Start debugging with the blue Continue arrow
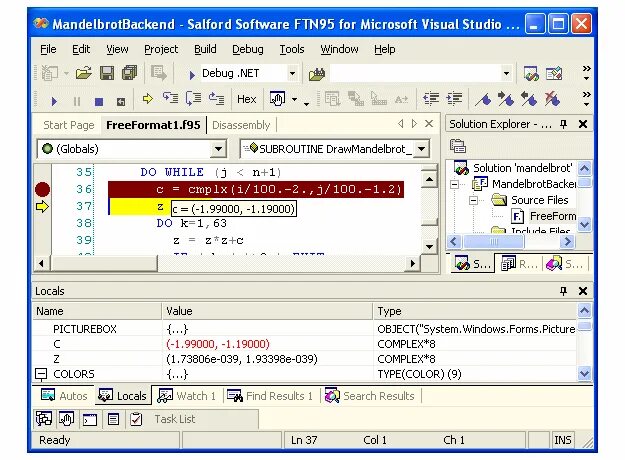Image resolution: width=625 pixels, height=460 pixels. tap(54, 101)
